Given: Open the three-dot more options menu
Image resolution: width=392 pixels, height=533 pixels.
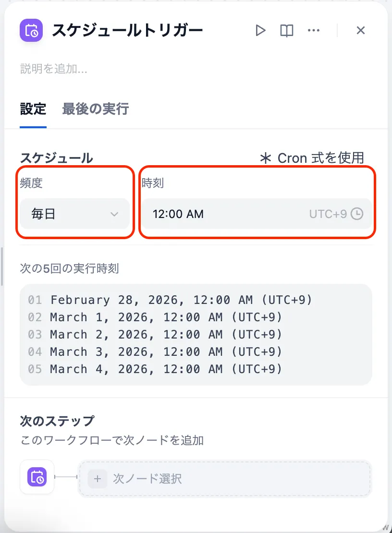Looking at the screenshot, I should pos(314,31).
